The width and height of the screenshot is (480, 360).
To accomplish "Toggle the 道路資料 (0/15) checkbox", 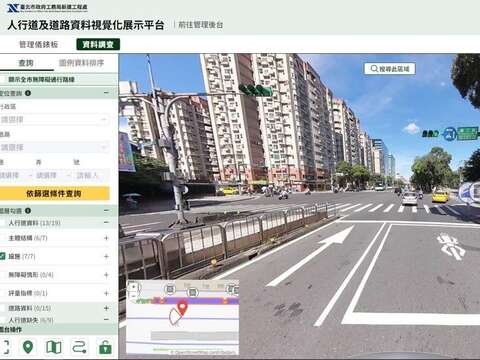I will [x=3, y=308].
